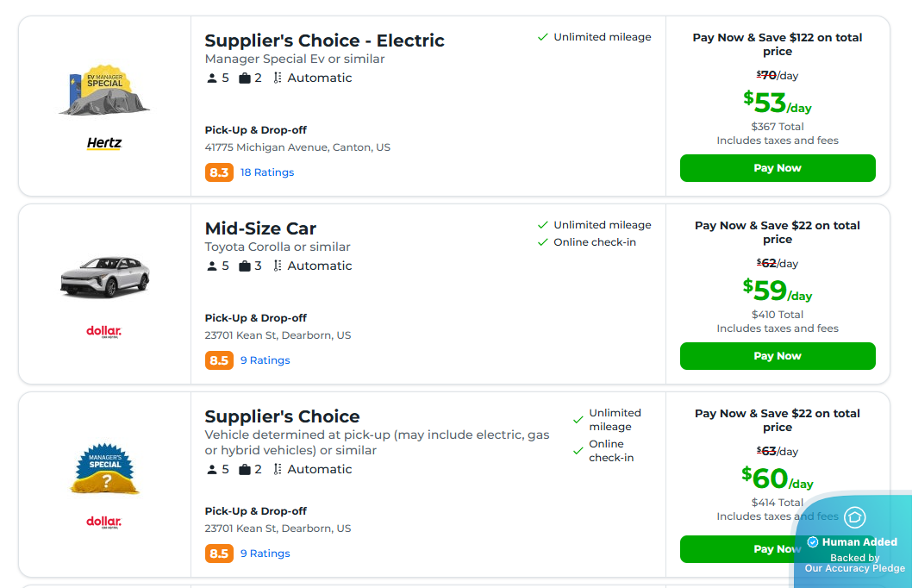Click the Human Added verification checkmark
912x588 pixels.
[814, 541]
